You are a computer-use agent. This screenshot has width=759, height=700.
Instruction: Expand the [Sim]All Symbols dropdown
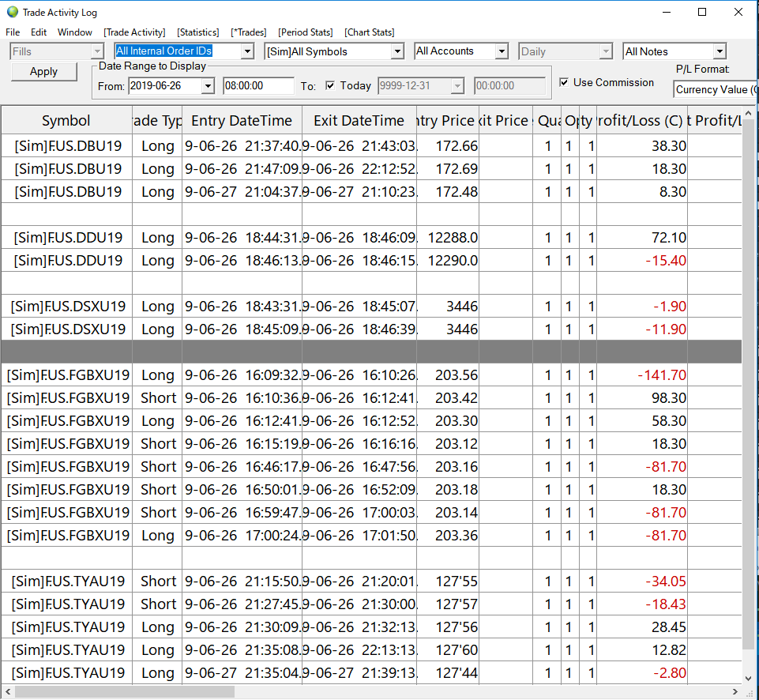[397, 51]
